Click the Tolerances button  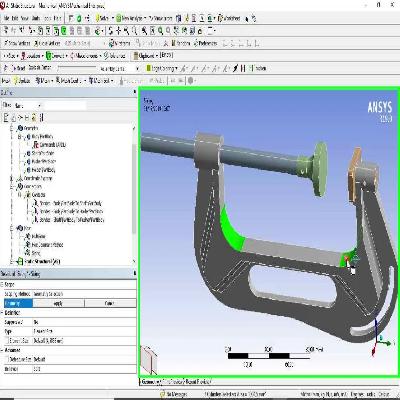(x=115, y=56)
